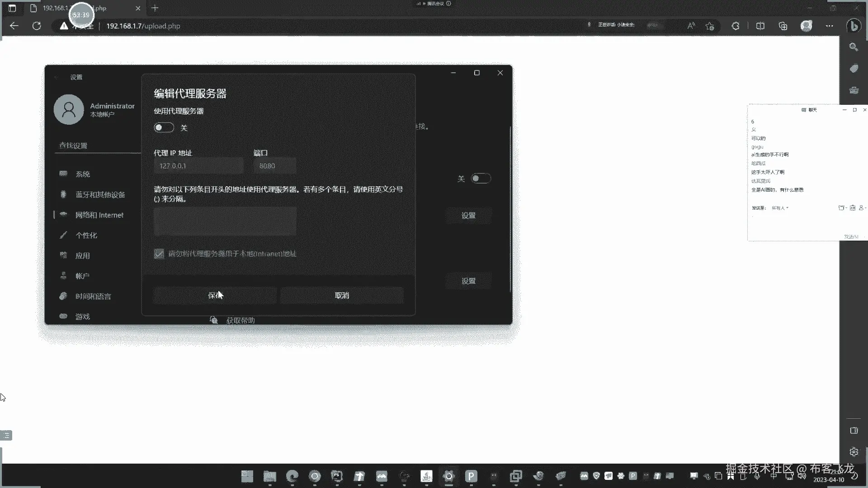
Task: Open browser split screen icon
Action: [x=760, y=26]
